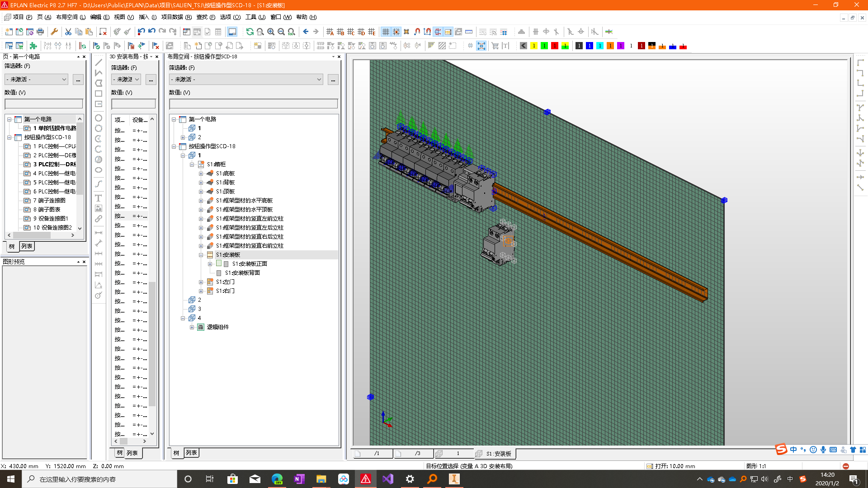Open the 布局空间 menu

point(71,17)
